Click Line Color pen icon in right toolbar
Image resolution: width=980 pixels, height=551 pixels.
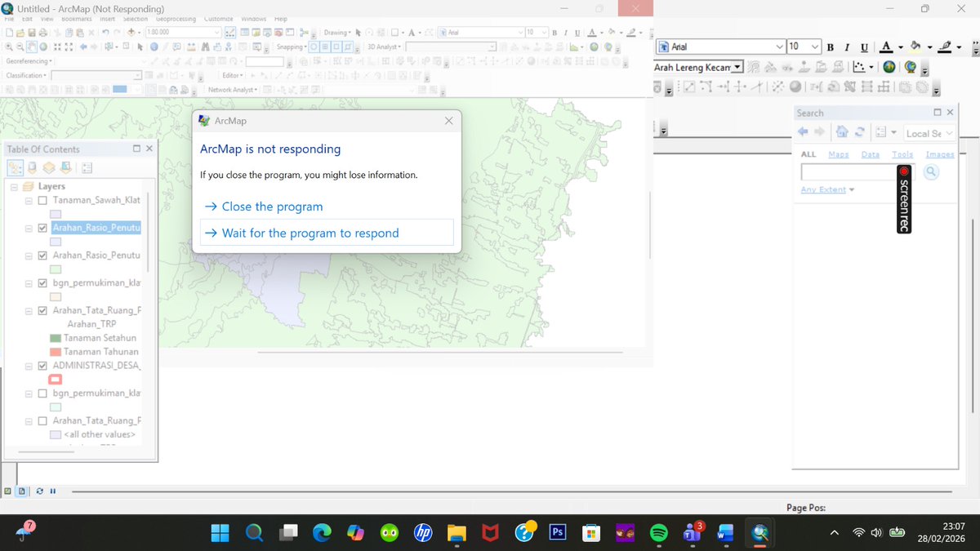[947, 47]
